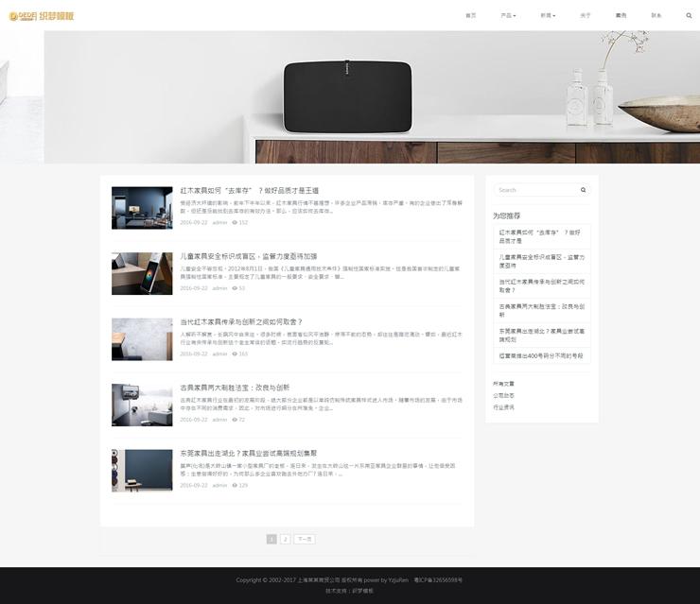700x604 pixels.
Task: Open the search icon in the top navigation
Action: tap(689, 16)
